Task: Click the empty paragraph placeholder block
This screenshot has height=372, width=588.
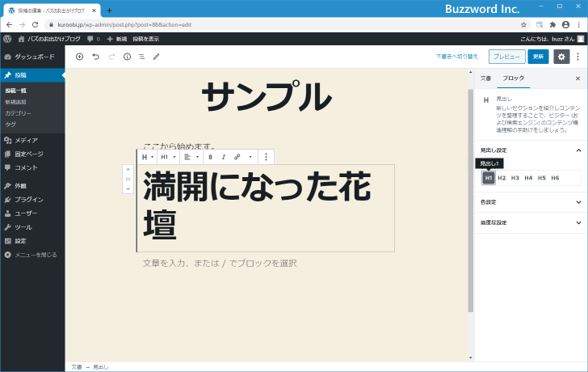Action: pos(220,263)
